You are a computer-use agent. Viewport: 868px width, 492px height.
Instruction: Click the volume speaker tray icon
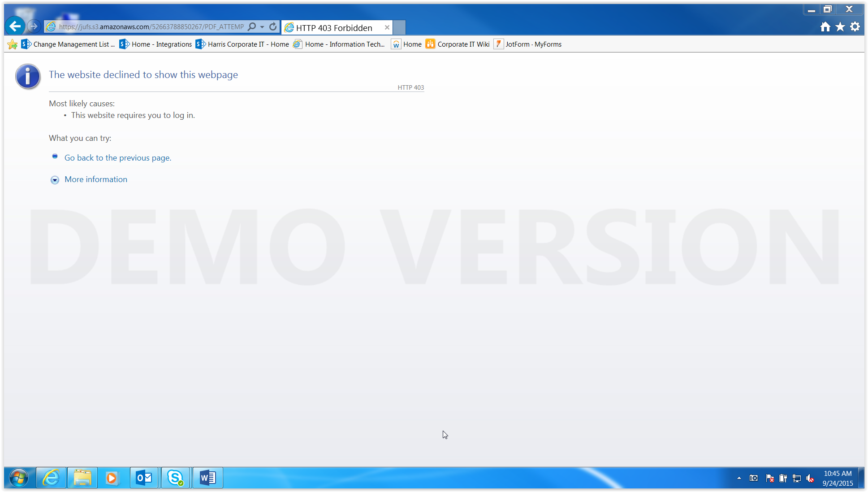pos(810,479)
